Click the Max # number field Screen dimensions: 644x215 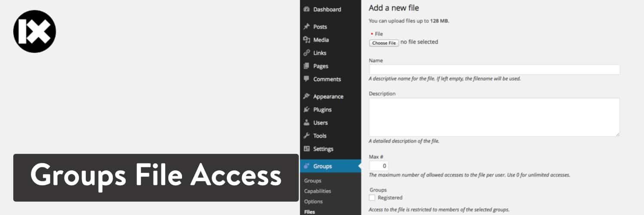pos(379,166)
